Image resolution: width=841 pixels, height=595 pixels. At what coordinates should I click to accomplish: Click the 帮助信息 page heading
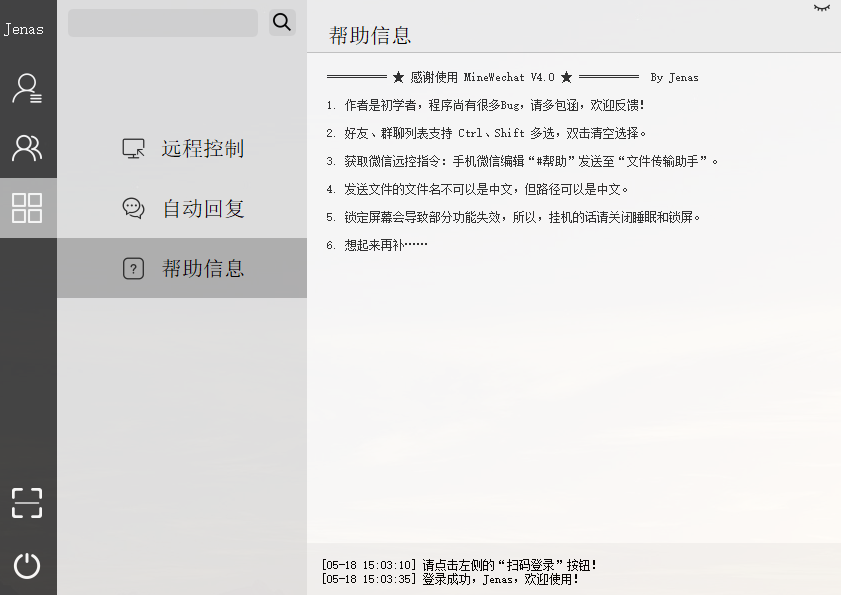pos(370,35)
